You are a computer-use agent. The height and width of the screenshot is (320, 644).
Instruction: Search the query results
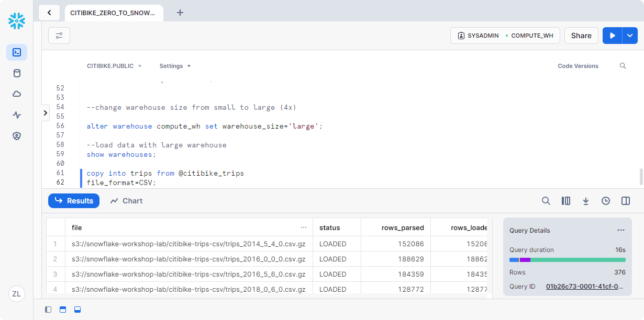[546, 201]
